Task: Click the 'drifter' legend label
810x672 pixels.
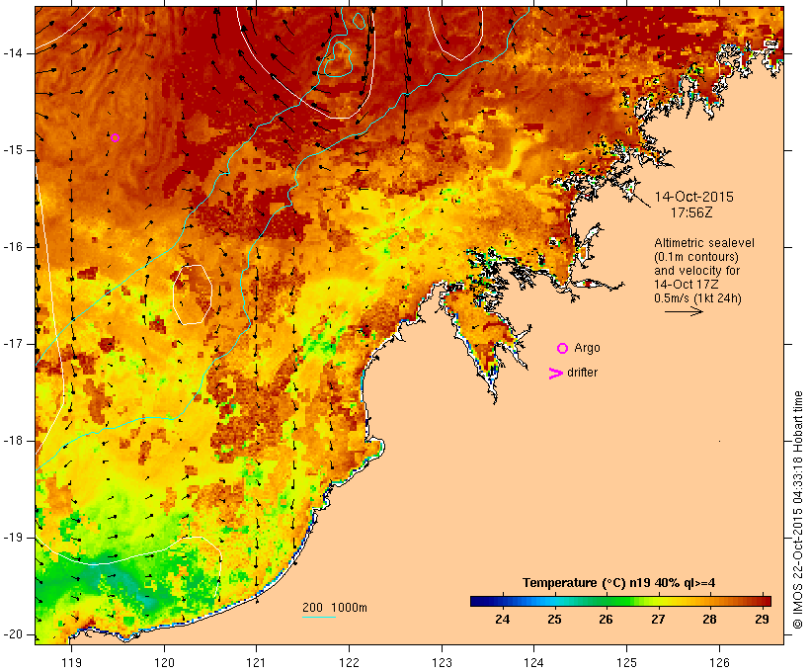Action: 582,373
